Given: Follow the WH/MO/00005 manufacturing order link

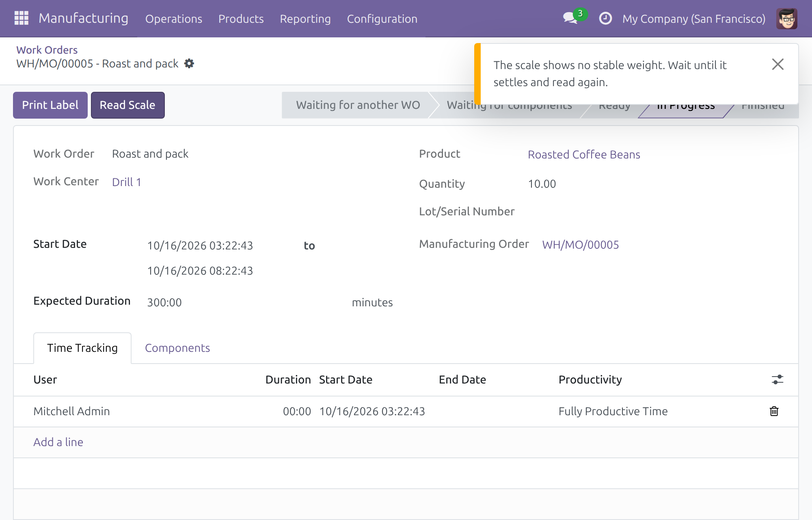Looking at the screenshot, I should [581, 245].
